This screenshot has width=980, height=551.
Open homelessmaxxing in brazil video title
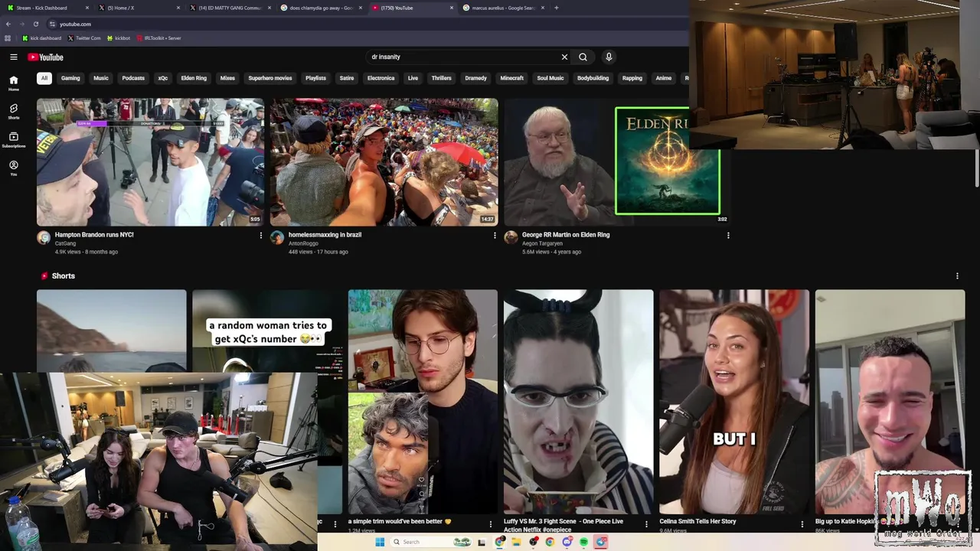coord(325,235)
